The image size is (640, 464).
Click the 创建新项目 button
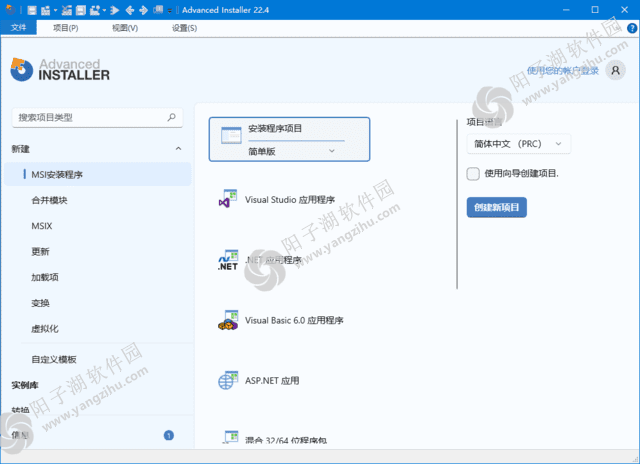point(497,207)
